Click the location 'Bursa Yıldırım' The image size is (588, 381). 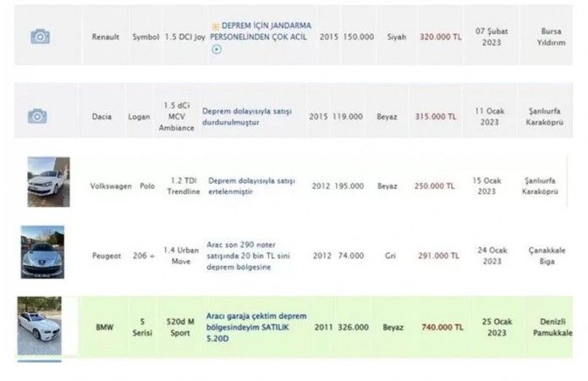pos(552,36)
